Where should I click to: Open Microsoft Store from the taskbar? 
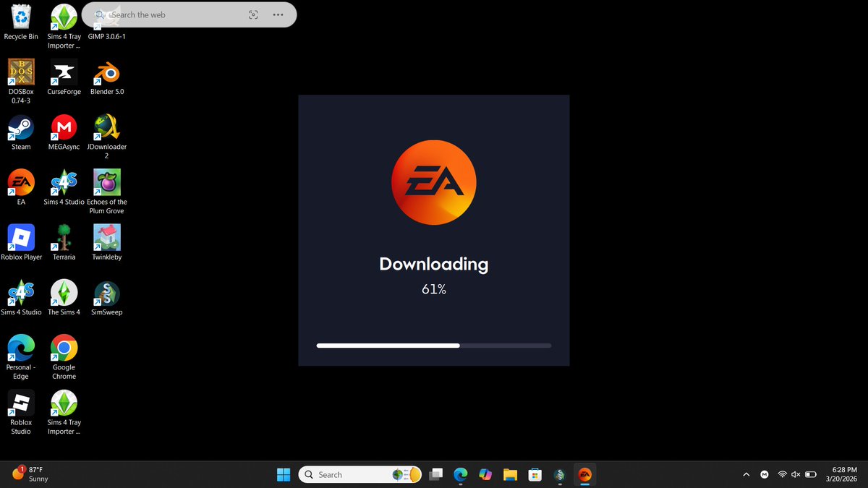[x=535, y=474]
